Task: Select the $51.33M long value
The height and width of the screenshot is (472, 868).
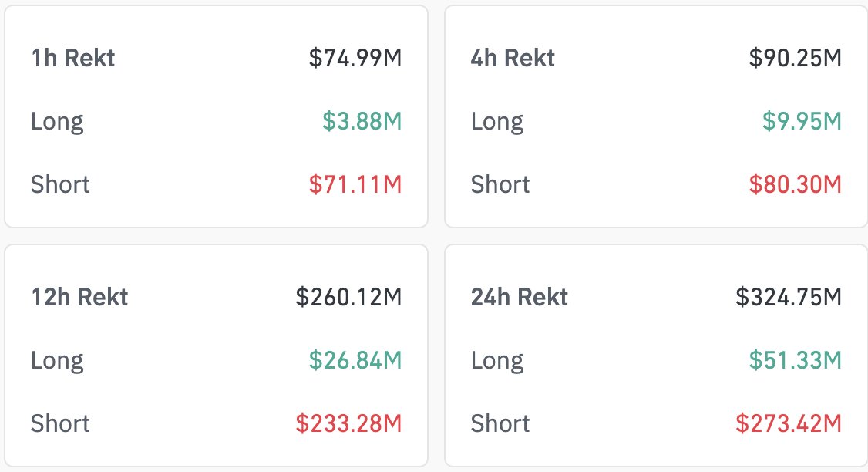Action: click(795, 360)
